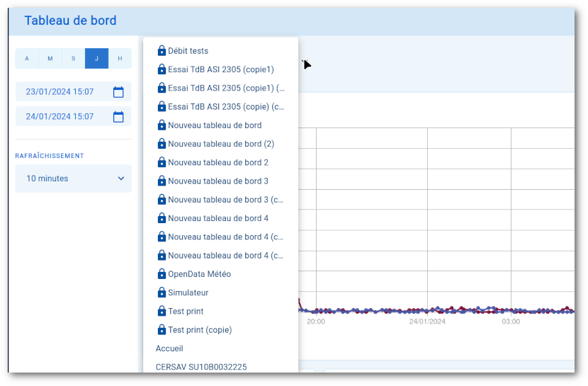
Task: Switch the period to M
Action: [50, 59]
